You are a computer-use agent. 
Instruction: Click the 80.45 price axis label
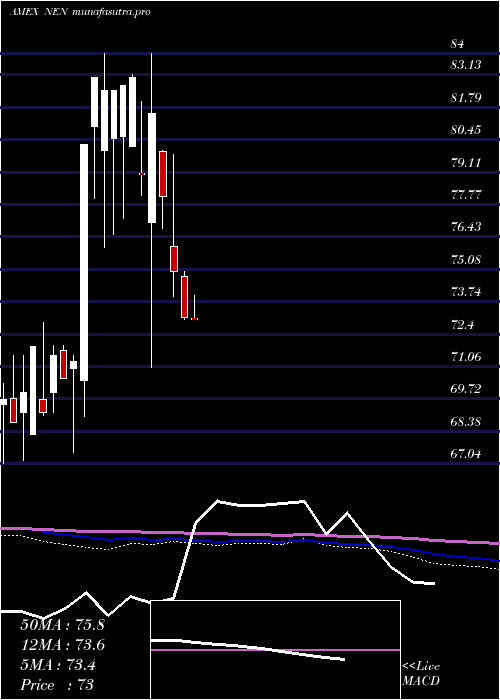tap(466, 130)
